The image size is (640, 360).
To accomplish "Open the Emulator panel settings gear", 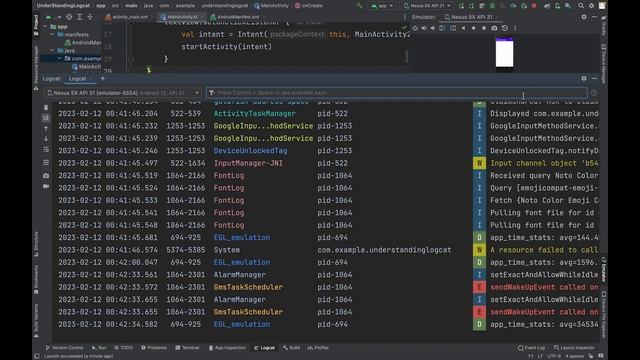I will click(x=584, y=17).
